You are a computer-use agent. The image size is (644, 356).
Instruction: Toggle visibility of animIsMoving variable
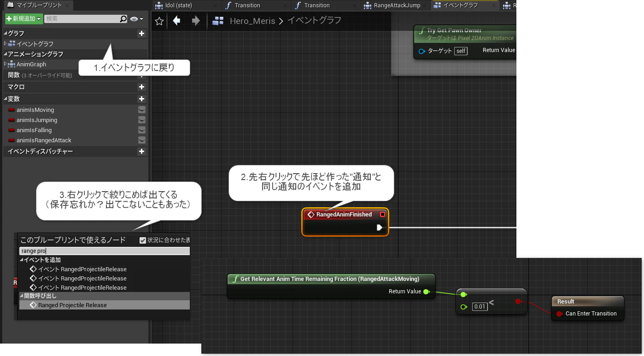click(x=142, y=110)
